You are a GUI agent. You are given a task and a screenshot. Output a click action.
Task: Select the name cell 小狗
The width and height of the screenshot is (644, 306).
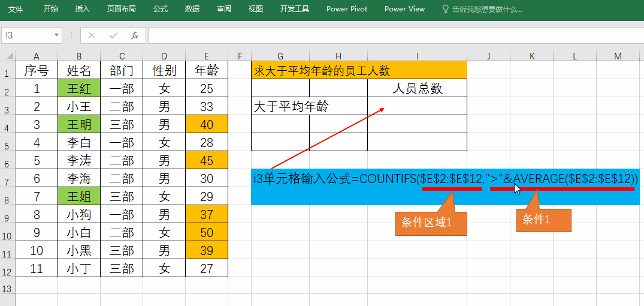click(x=79, y=214)
